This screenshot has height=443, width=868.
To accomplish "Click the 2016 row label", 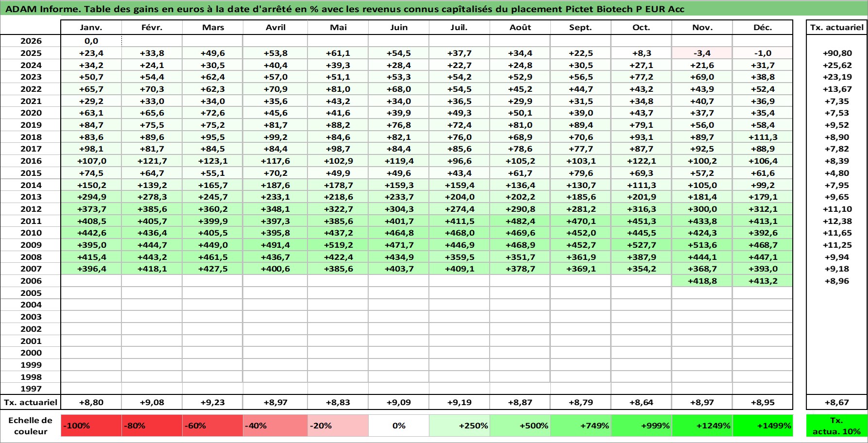I will pyautogui.click(x=31, y=161).
